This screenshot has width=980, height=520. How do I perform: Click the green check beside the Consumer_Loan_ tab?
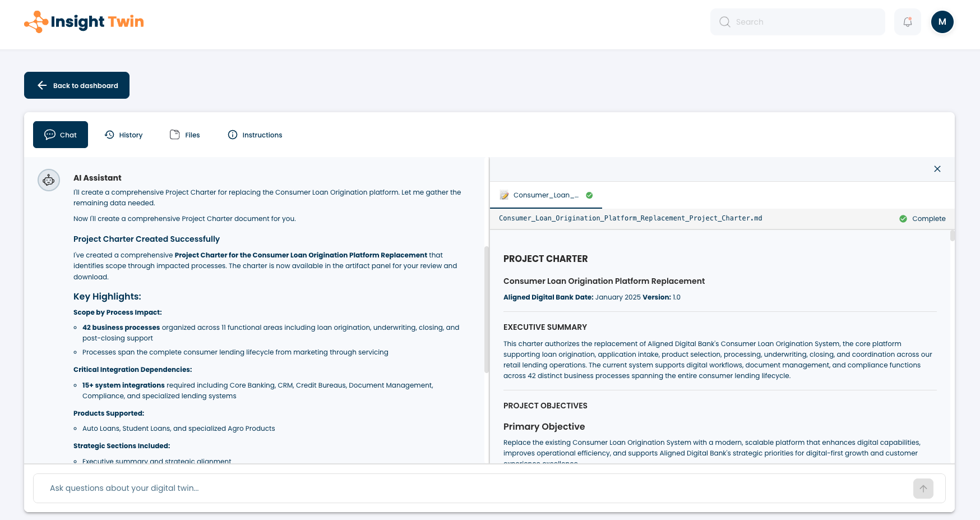point(589,195)
